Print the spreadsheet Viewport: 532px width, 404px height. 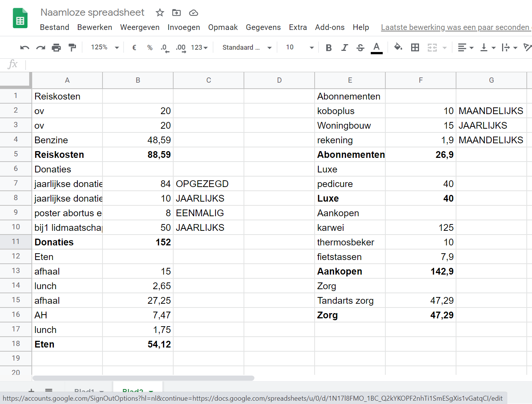point(56,48)
